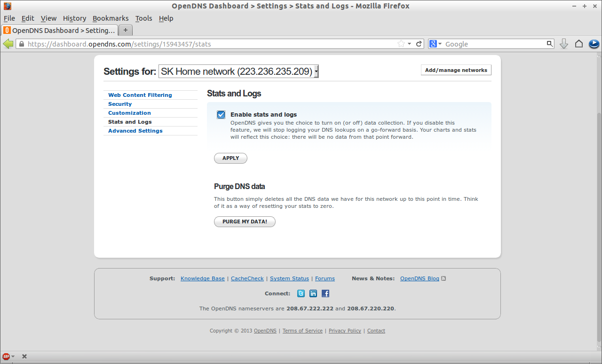Viewport: 602px width, 364px height.
Task: Open the Privacy Policy link
Action: [345, 331]
